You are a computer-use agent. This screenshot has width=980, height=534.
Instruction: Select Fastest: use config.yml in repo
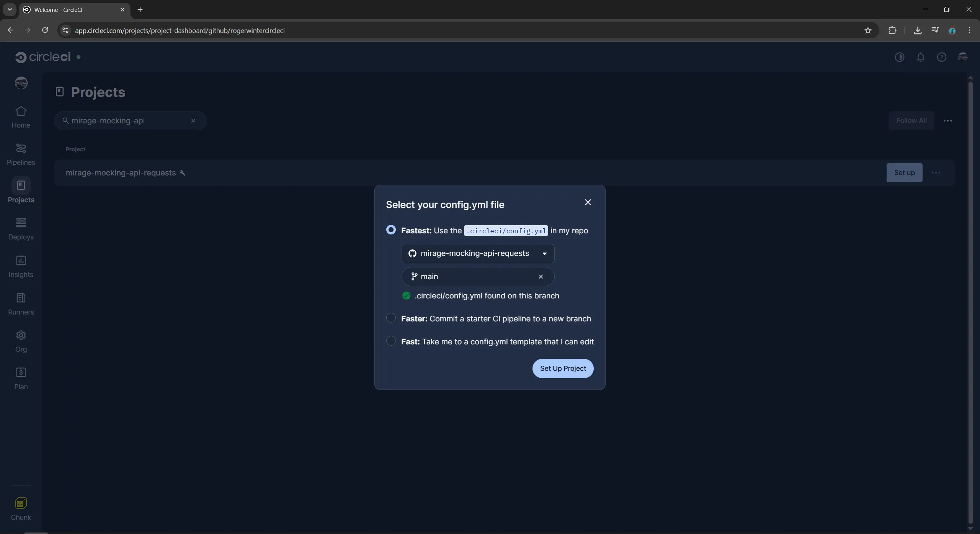tap(390, 230)
